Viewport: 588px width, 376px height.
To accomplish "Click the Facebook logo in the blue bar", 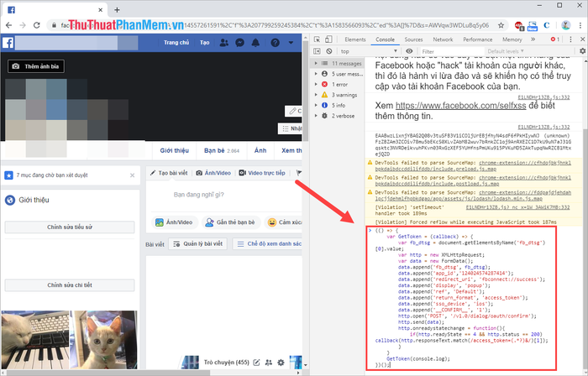I will (x=8, y=43).
